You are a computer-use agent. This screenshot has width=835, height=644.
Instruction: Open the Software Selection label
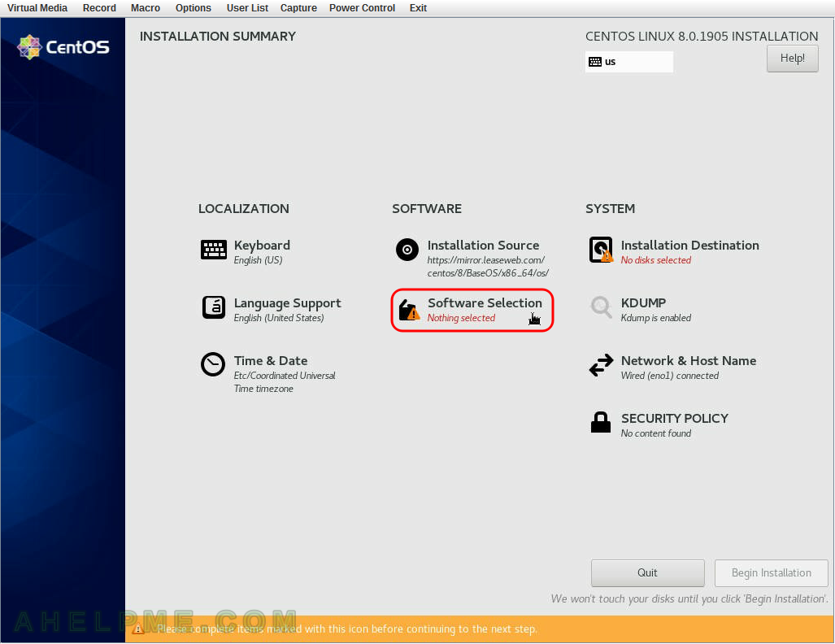tap(485, 302)
